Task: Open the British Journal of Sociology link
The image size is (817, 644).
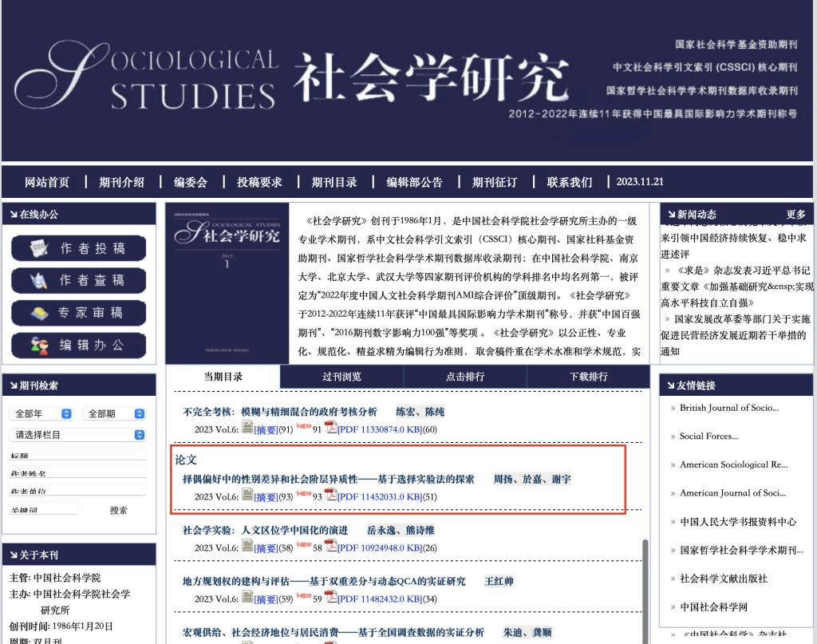Action: (x=728, y=408)
